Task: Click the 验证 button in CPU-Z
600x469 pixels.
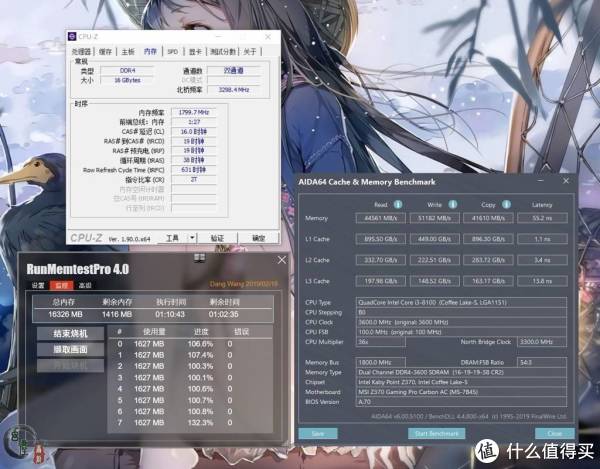Action: 217,238
